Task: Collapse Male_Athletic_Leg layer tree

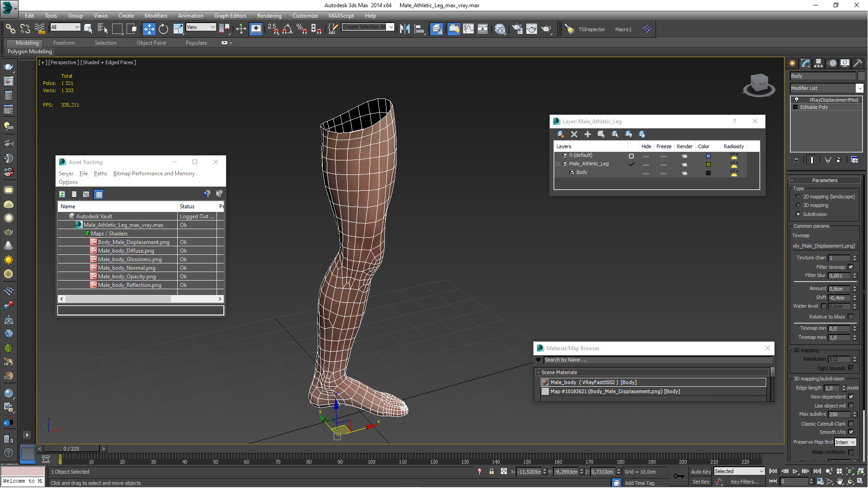Action: pyautogui.click(x=558, y=164)
